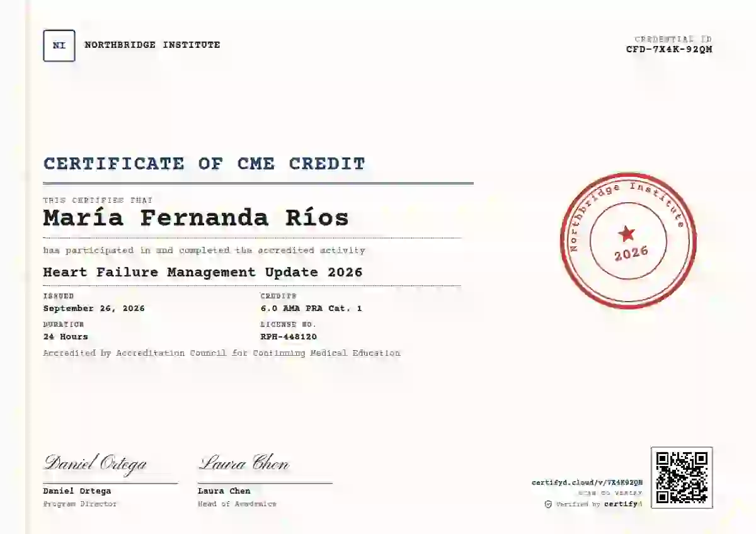Click the Accreditation Council accreditation line
Screen dimensions: 756x534
point(222,353)
